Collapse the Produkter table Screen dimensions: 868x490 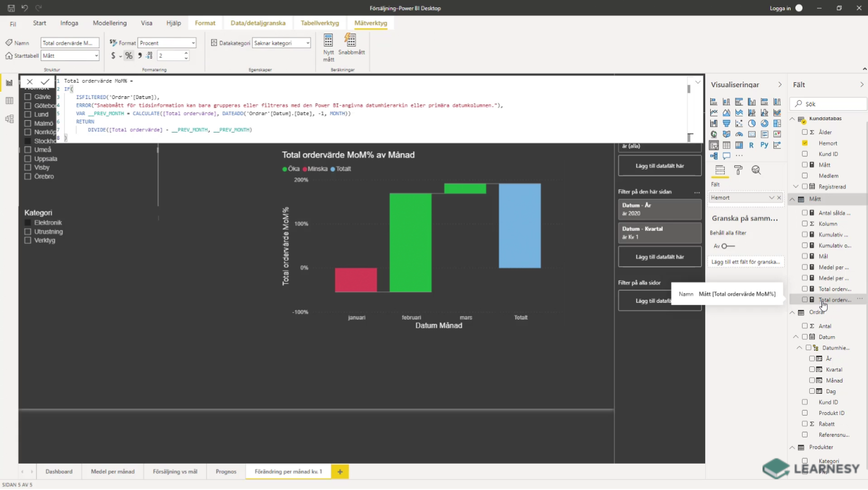tap(792, 447)
